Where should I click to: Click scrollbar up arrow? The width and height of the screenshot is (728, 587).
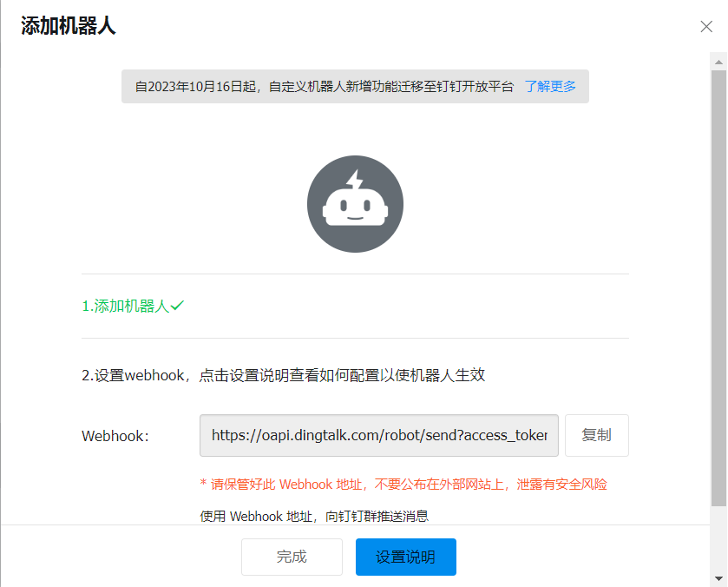(x=718, y=62)
